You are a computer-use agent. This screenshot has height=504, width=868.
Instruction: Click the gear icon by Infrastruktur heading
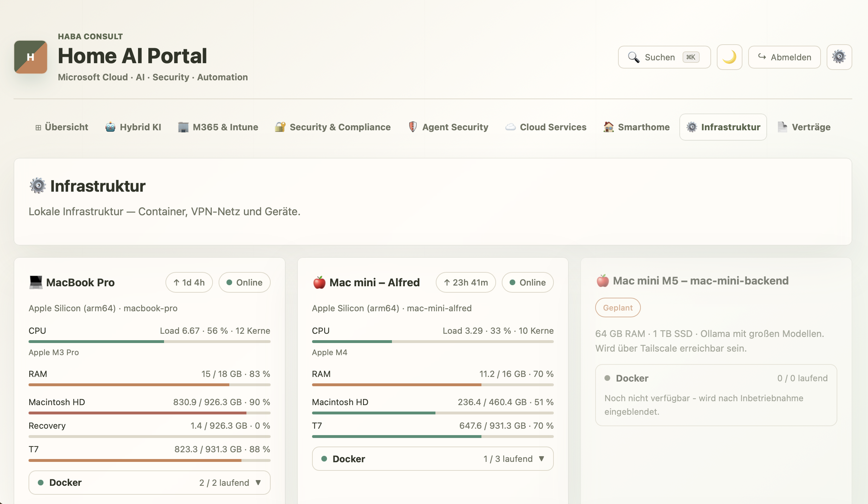tap(38, 186)
